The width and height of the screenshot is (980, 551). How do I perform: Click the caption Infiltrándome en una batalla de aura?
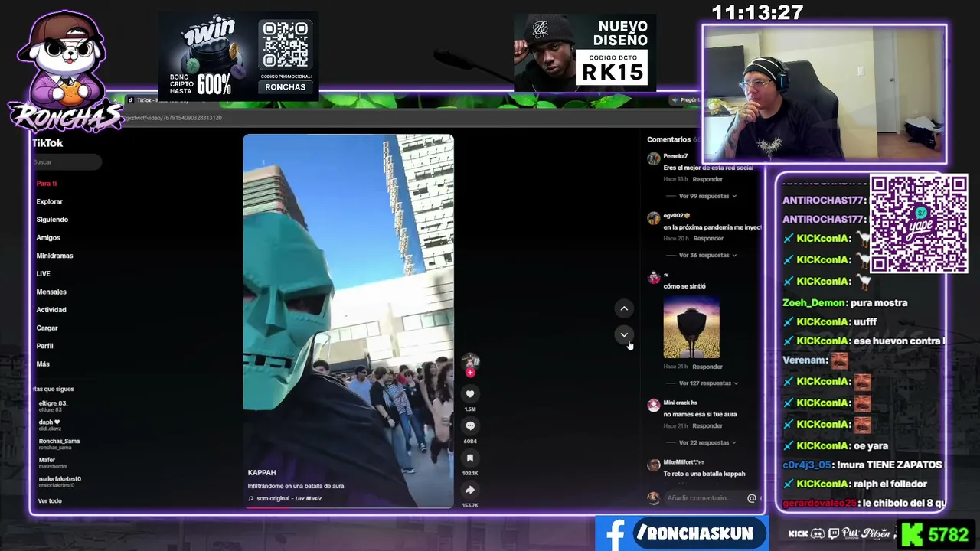[296, 486]
